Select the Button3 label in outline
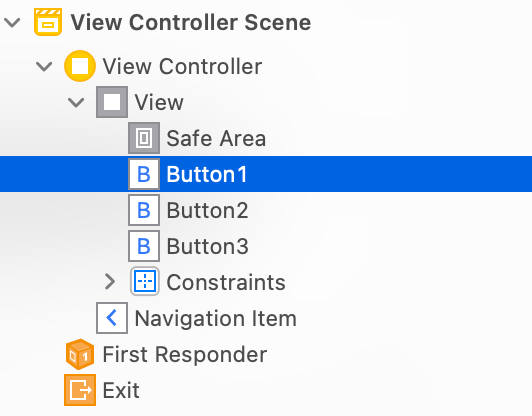Image resolution: width=532 pixels, height=416 pixels. click(208, 246)
